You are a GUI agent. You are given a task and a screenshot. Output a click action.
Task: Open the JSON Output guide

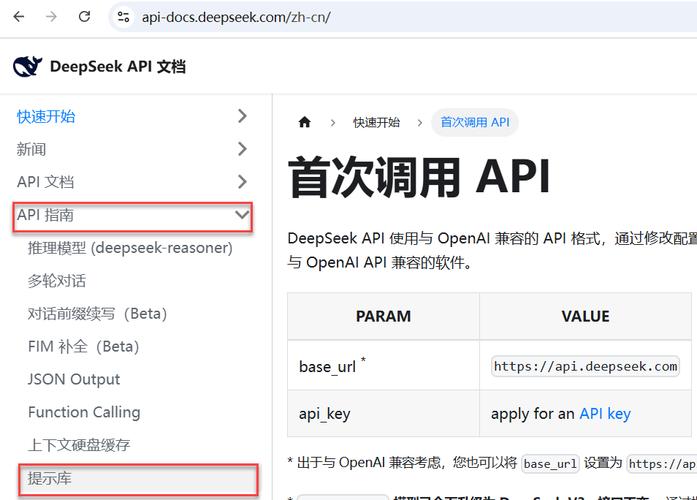coord(74,380)
